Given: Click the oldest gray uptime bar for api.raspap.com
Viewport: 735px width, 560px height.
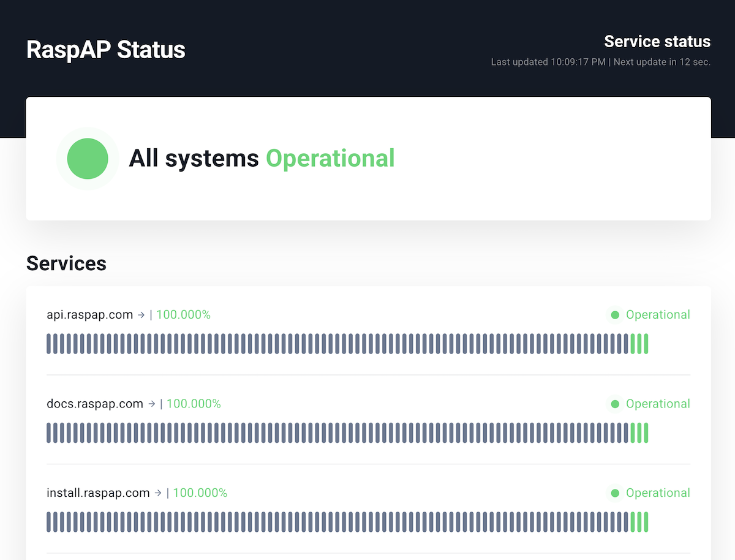Looking at the screenshot, I should pyautogui.click(x=49, y=344).
